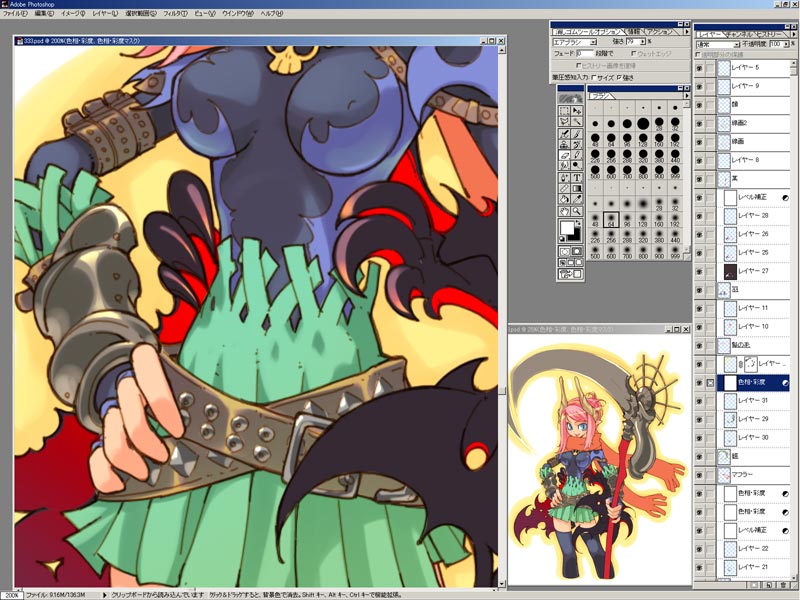Select the Blur tool

(564, 166)
